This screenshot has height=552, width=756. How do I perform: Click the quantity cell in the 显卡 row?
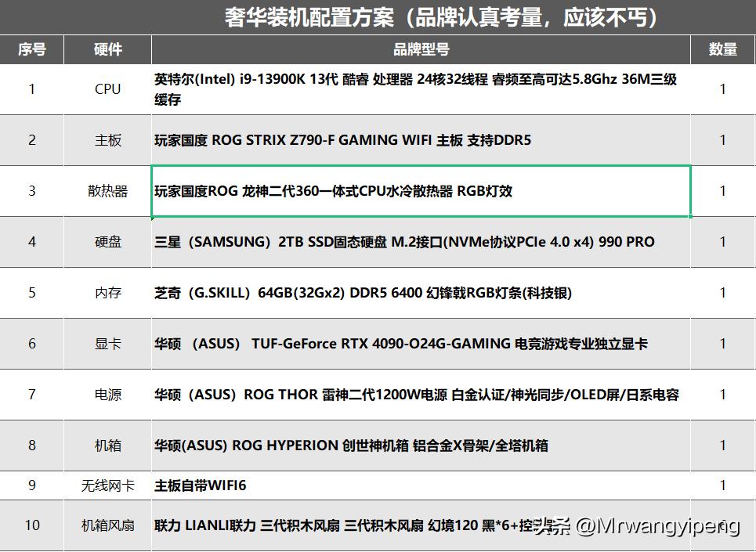tap(723, 344)
